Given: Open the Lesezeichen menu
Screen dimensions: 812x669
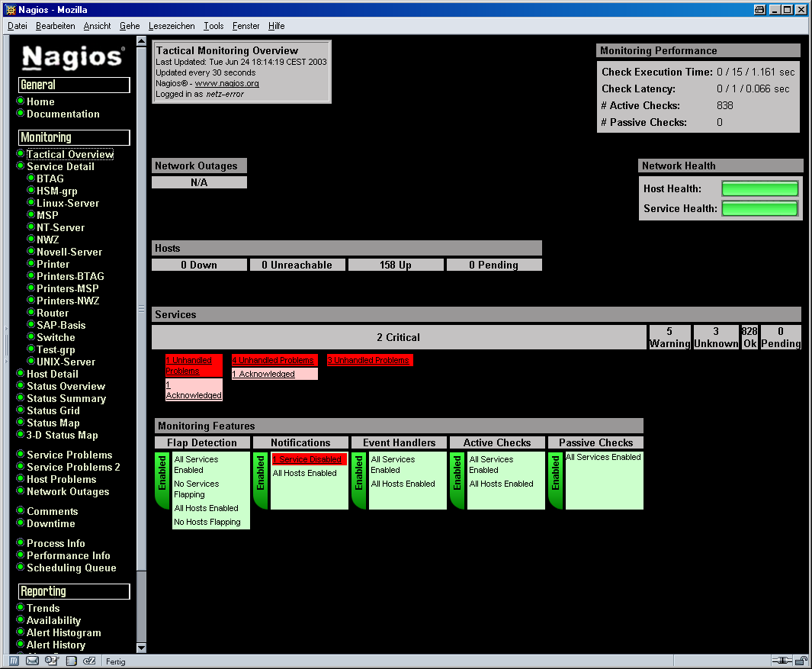Looking at the screenshot, I should click(x=172, y=26).
